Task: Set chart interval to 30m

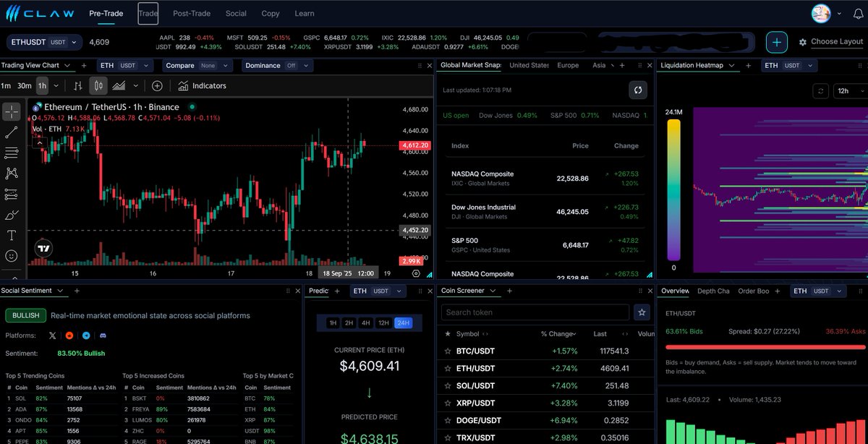Action: click(x=24, y=85)
